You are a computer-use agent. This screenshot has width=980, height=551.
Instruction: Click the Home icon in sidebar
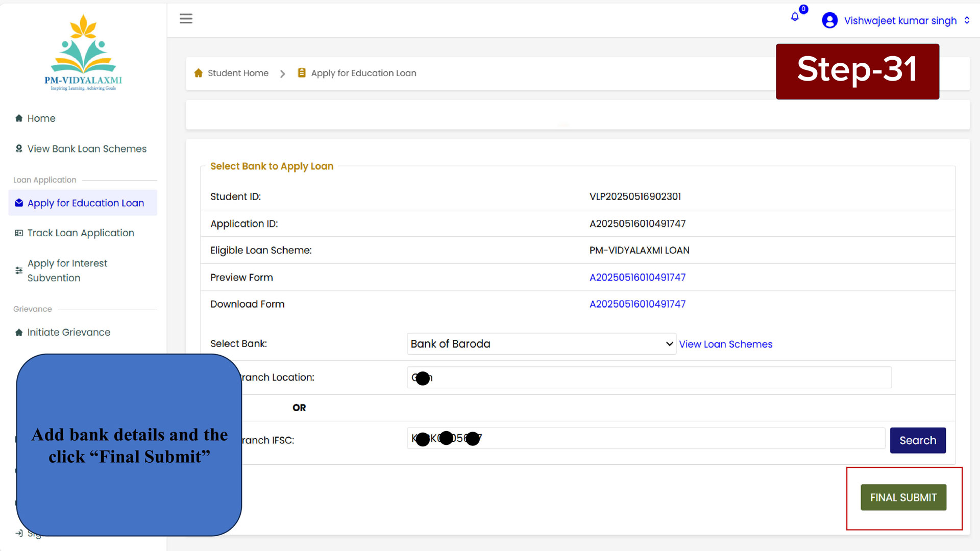19,118
